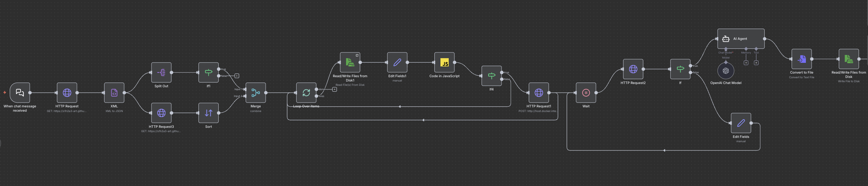
Task: Add Tool to AI Agent via plus
Action: click(x=756, y=63)
